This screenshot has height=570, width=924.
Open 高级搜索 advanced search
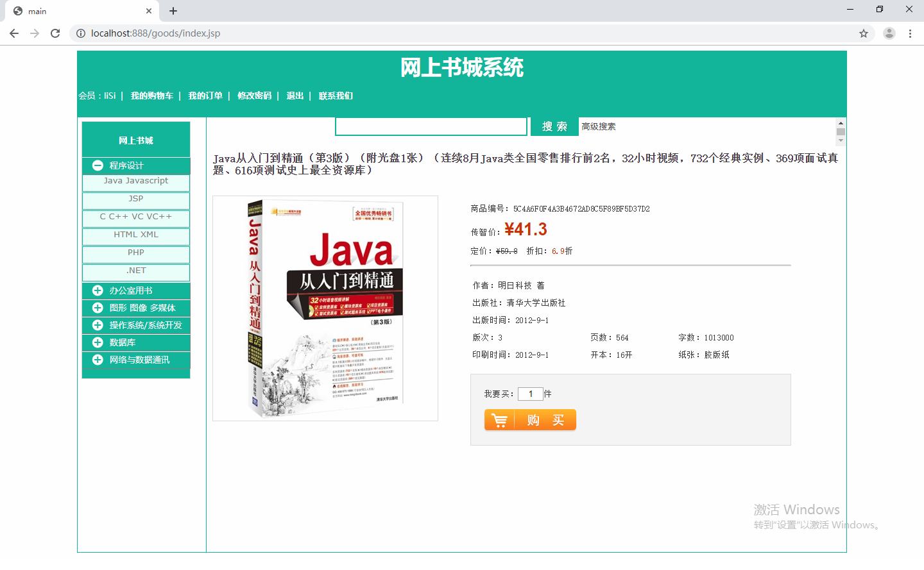click(x=599, y=126)
